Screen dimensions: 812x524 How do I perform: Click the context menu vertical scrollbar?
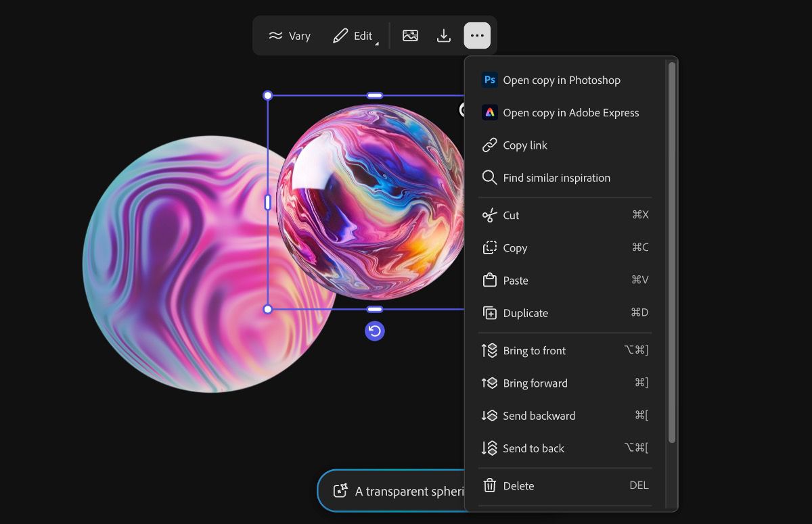pos(672,252)
